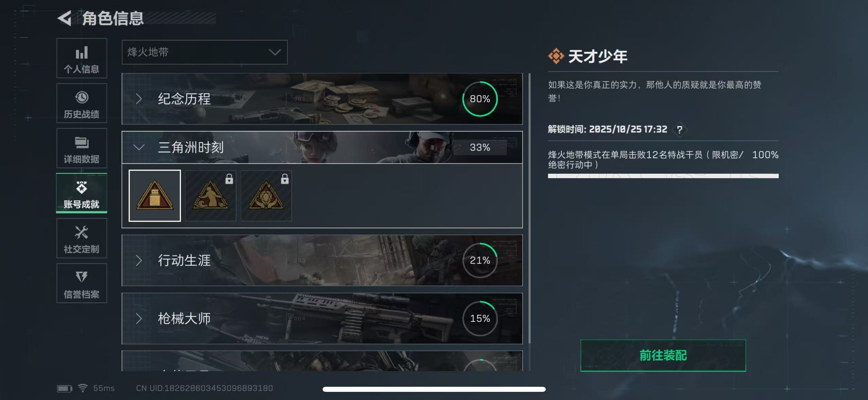
Task: Click the Wi-Fi latency indicator icon
Action: tap(83, 388)
